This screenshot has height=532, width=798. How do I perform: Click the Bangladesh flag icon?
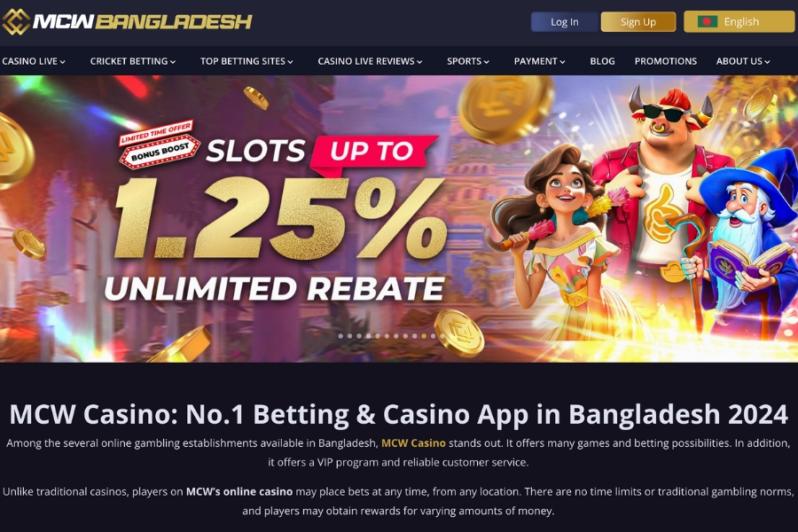pos(708,21)
